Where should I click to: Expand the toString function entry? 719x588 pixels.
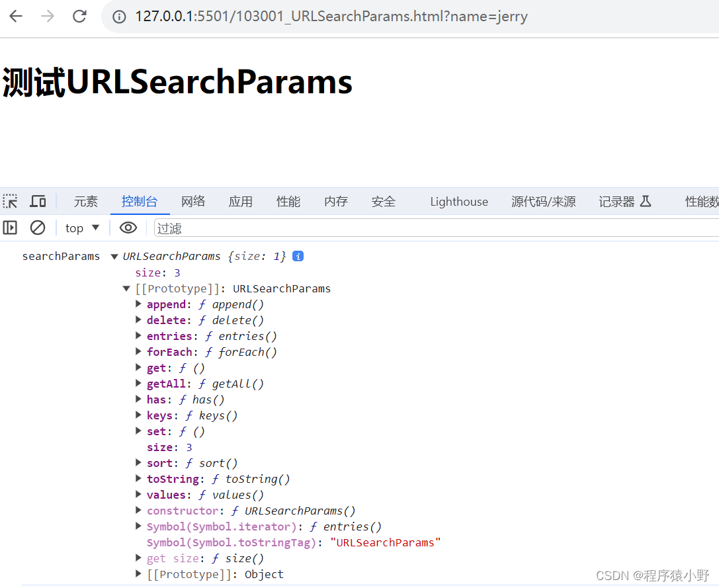(x=138, y=479)
